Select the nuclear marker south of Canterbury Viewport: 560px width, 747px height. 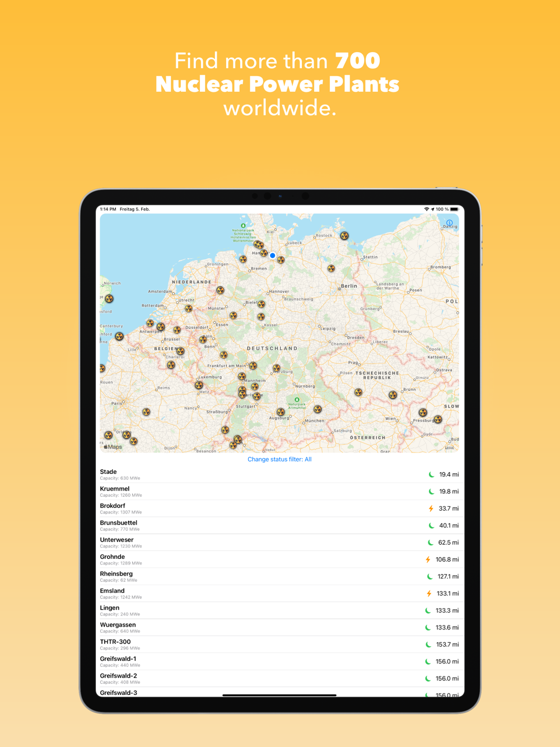point(119,337)
